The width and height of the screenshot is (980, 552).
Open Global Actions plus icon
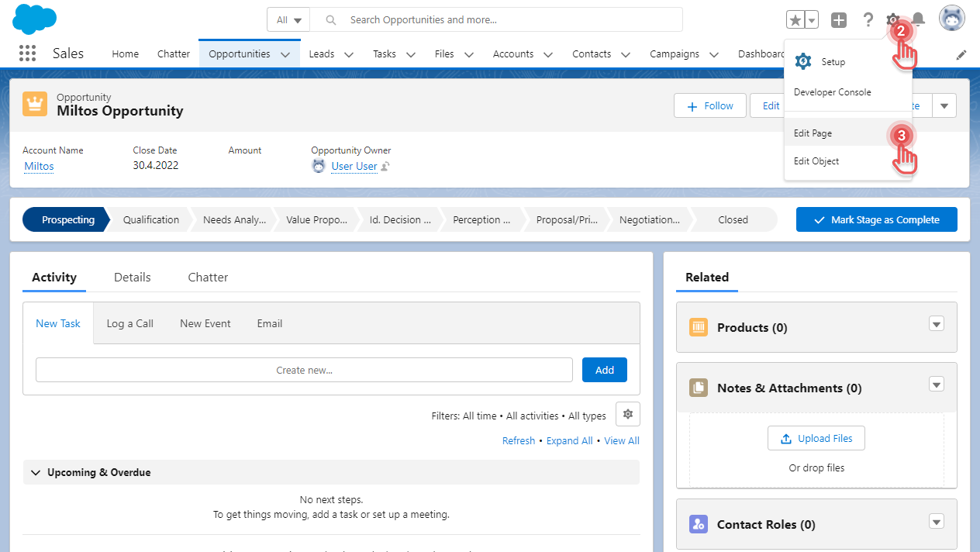838,19
